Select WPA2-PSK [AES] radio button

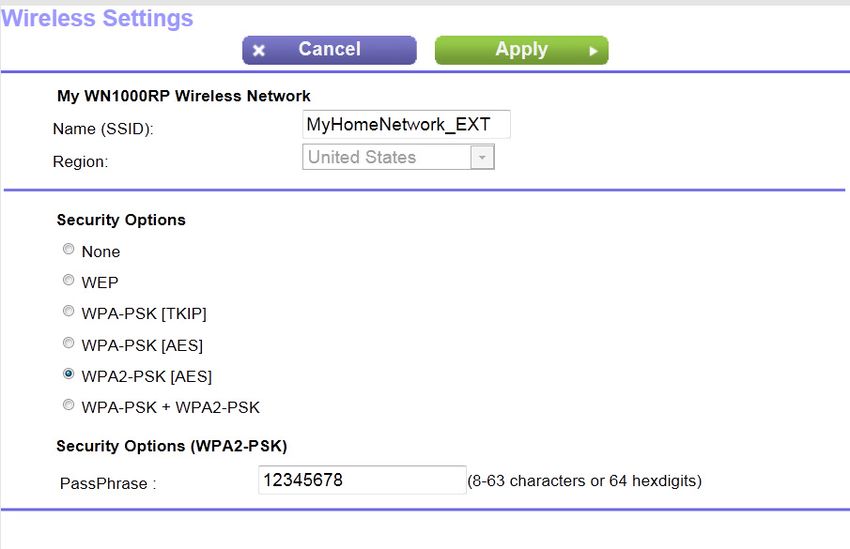point(68,373)
